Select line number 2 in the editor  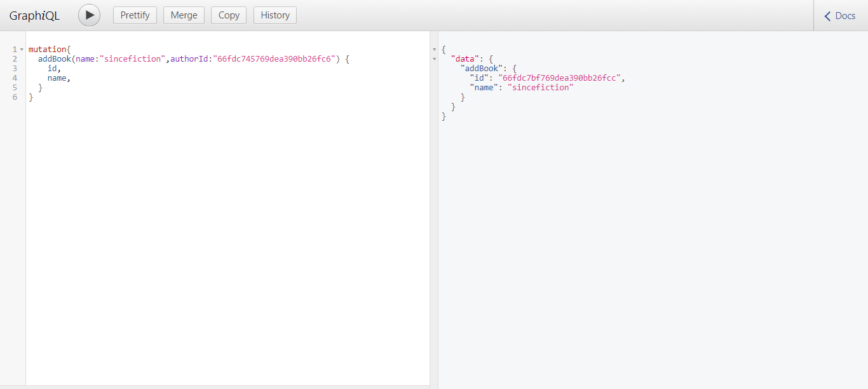tap(14, 58)
